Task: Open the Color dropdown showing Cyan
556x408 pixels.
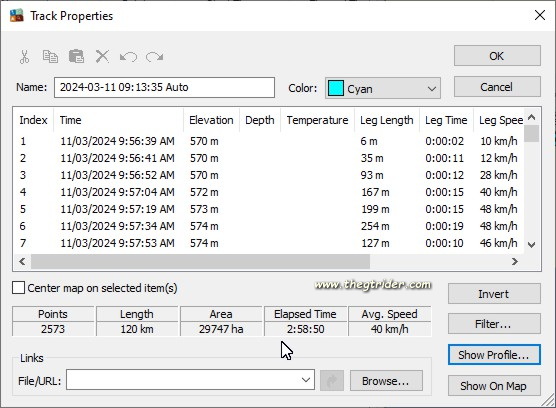Action: coord(383,88)
